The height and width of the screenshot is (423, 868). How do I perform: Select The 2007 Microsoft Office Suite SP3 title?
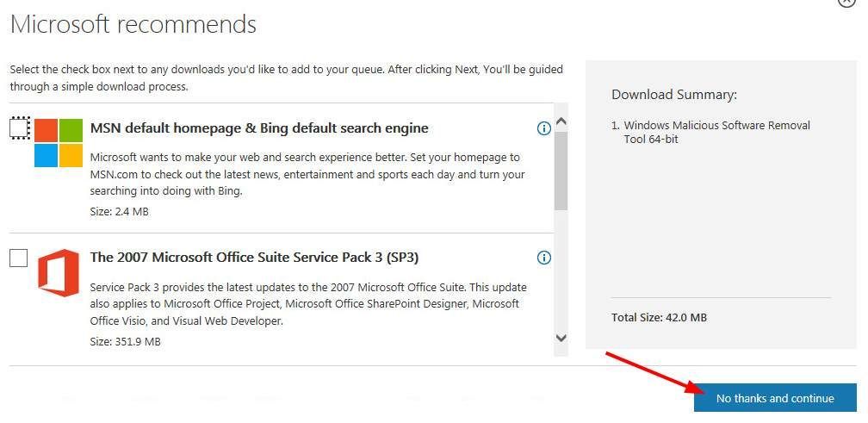[254, 258]
